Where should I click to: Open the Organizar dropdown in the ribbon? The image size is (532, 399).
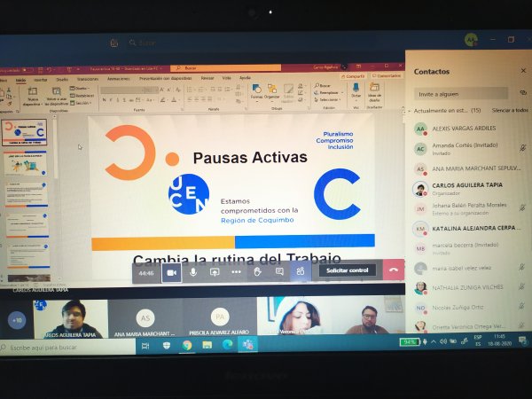(x=271, y=92)
